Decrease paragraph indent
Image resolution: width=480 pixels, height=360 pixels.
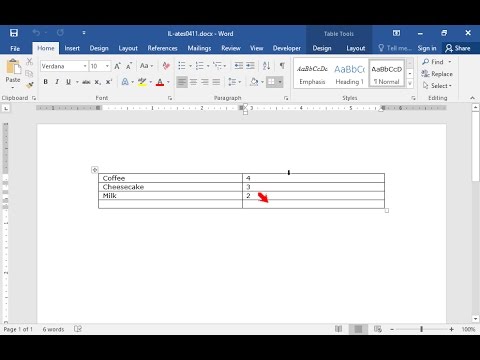coord(239,66)
